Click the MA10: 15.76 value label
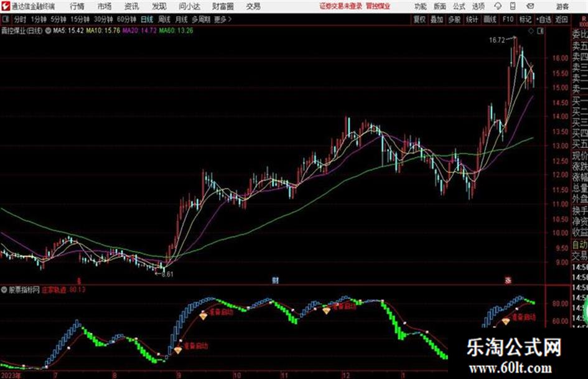Screen dimensions: 588x379 pyautogui.click(x=103, y=30)
